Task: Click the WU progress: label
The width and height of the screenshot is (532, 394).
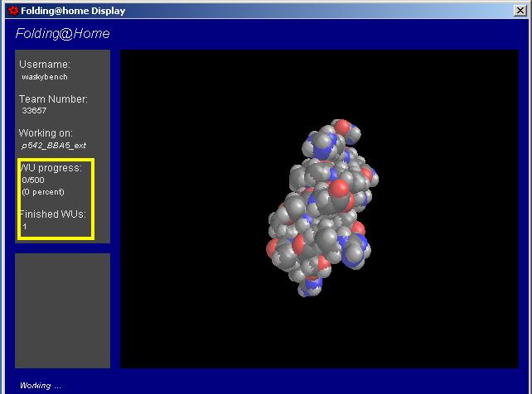Action: 51,168
